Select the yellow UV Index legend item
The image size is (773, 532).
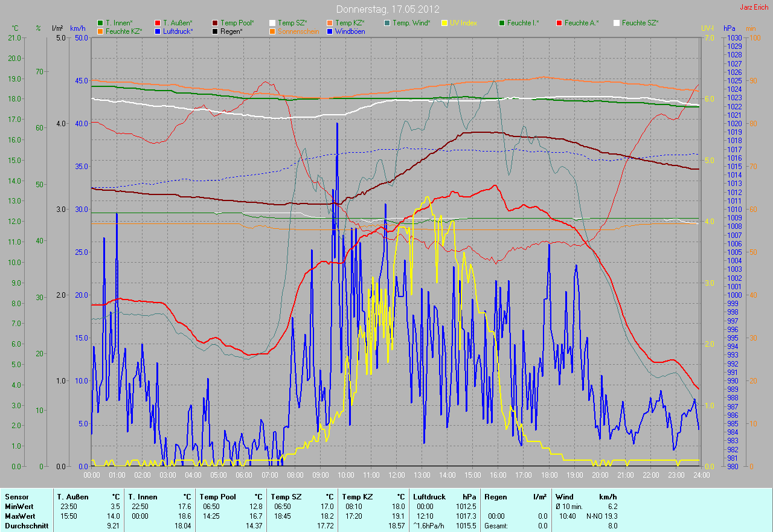tap(446, 23)
